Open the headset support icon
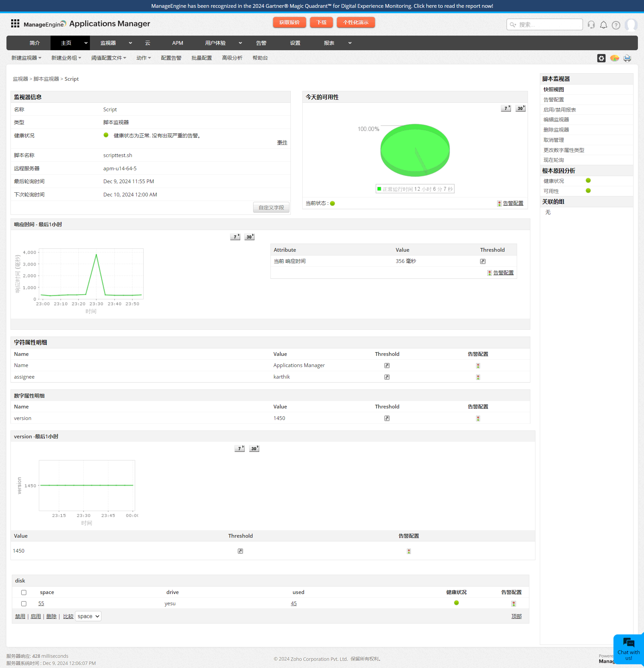Screen dimensions: 644x668 click(x=591, y=25)
